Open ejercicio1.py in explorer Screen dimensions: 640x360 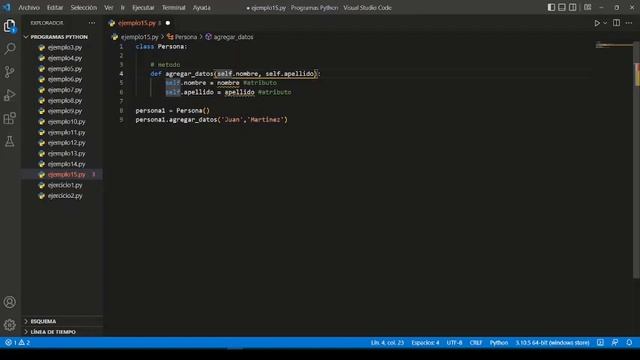[65, 185]
